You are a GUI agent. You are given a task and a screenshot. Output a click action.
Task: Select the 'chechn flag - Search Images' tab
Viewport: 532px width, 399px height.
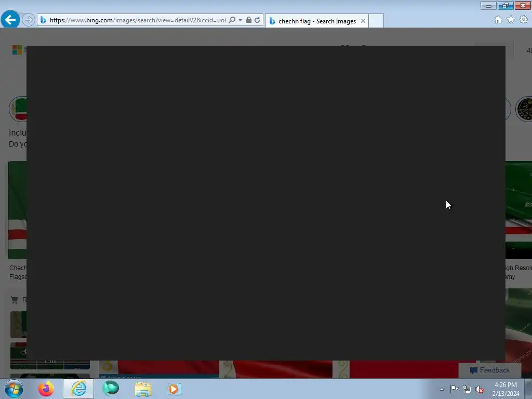(x=317, y=21)
